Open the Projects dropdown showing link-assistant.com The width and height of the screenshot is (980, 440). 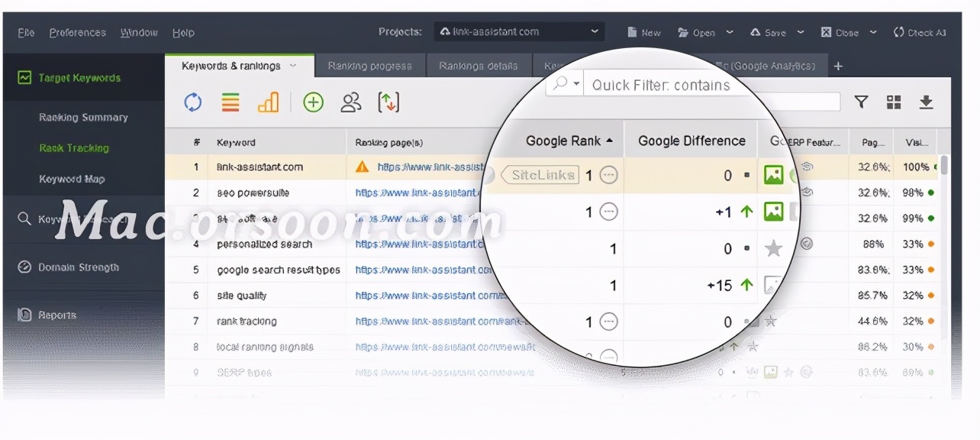click(519, 32)
